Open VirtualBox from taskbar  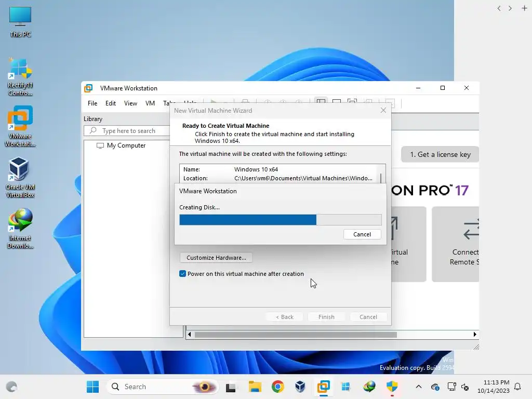coord(300,387)
